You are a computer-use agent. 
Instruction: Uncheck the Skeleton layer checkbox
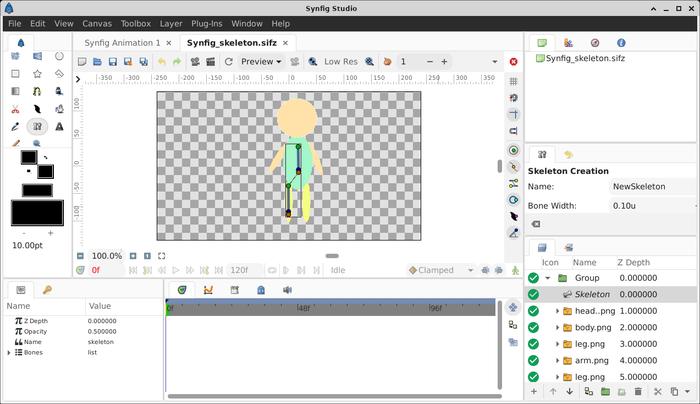(533, 295)
